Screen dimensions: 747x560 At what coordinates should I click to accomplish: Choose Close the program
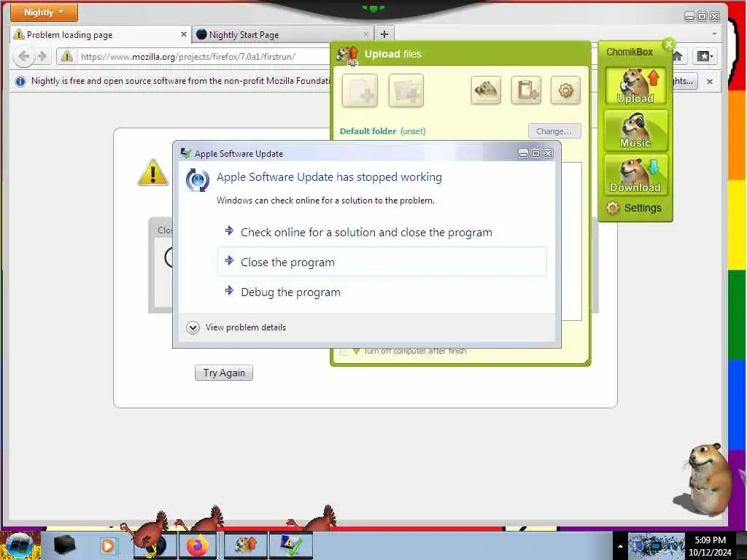tap(382, 262)
